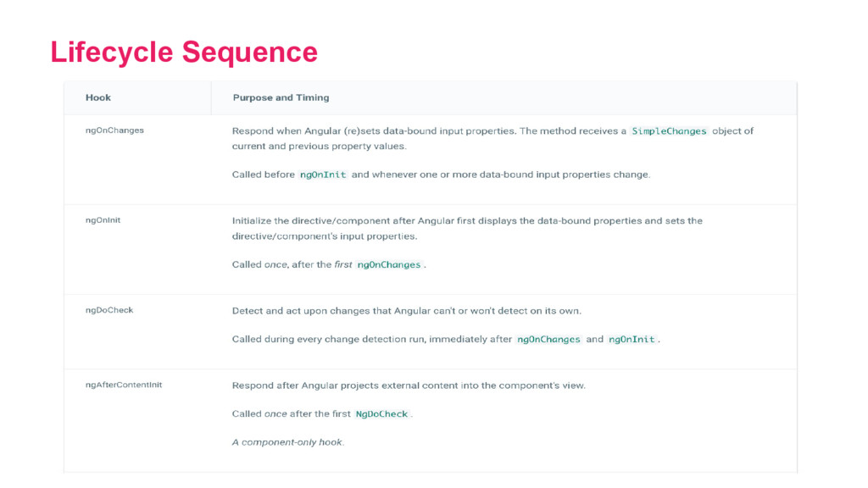Open the ngOnInit link in ngDoCheck row
868x488 pixels.
632,339
